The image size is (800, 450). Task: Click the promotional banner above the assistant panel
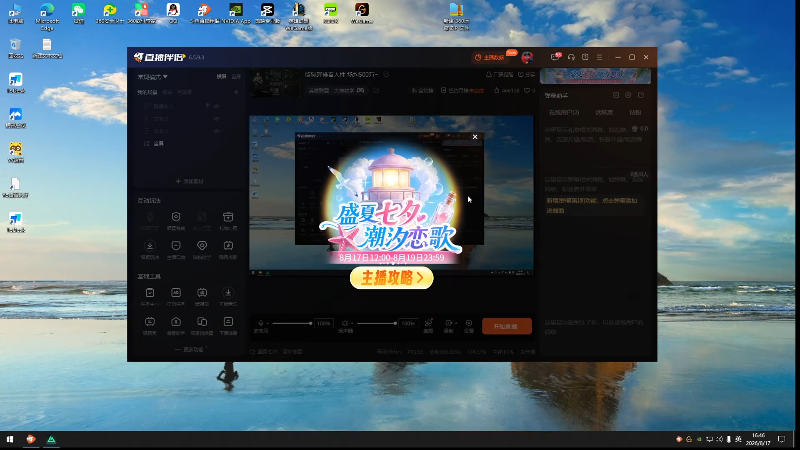click(x=595, y=76)
